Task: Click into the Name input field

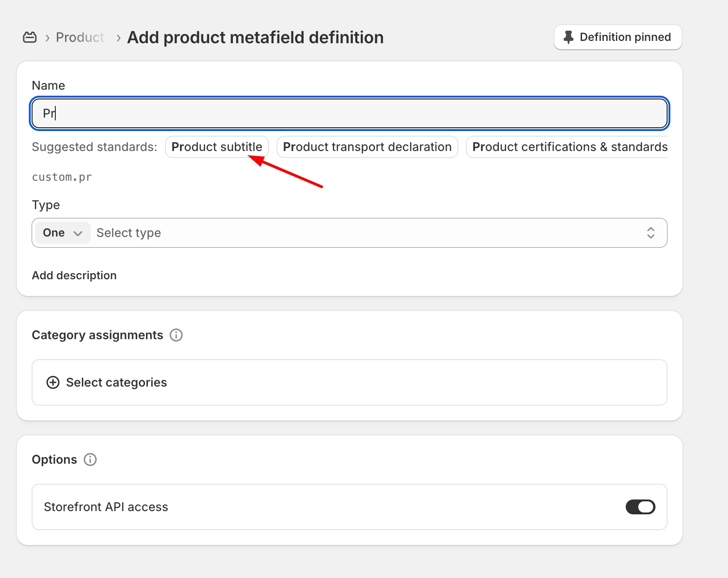Action: [x=349, y=113]
